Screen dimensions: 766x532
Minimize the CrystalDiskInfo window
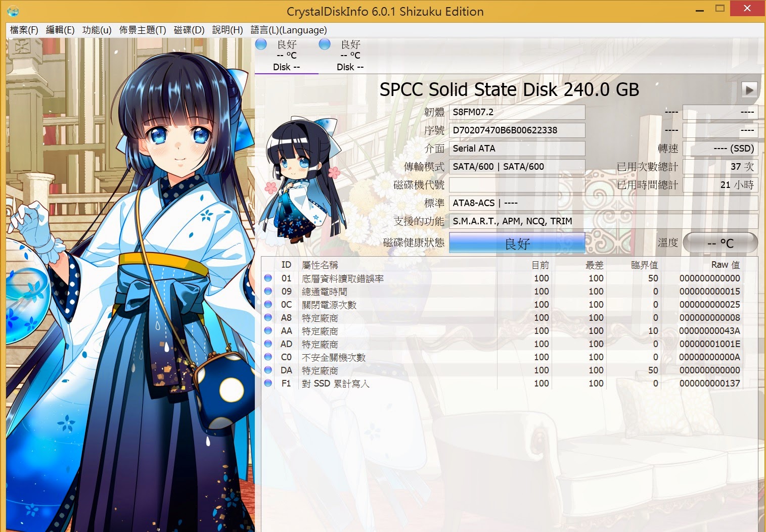click(x=700, y=10)
